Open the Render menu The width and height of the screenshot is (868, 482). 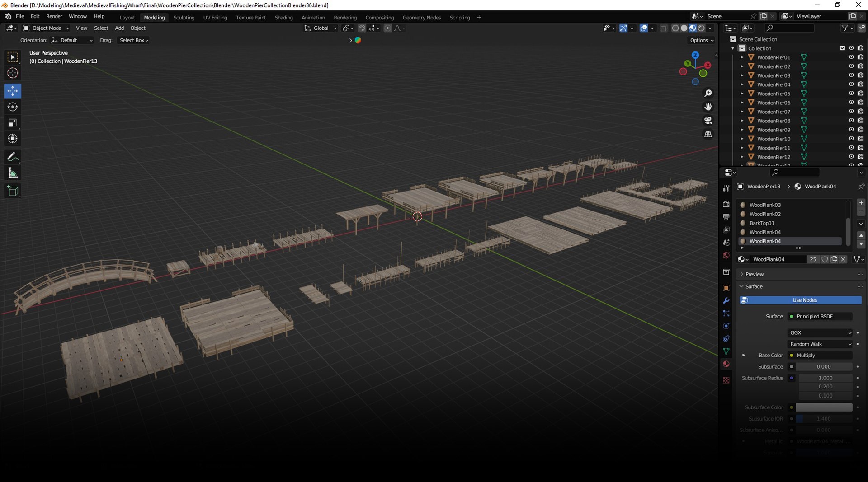click(x=54, y=16)
